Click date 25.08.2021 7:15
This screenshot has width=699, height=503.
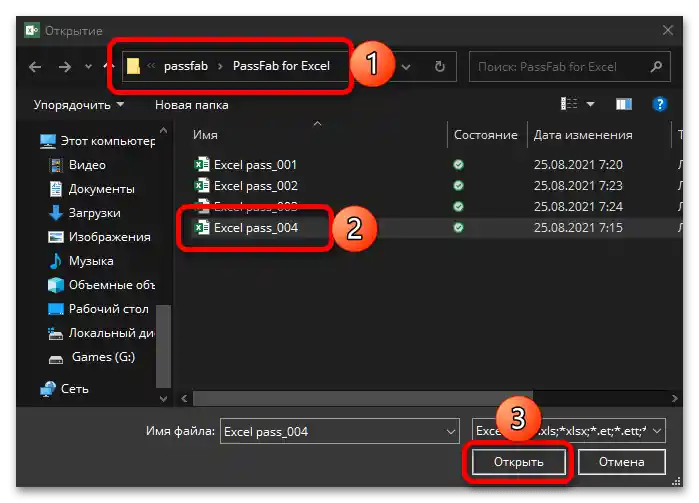pos(578,228)
